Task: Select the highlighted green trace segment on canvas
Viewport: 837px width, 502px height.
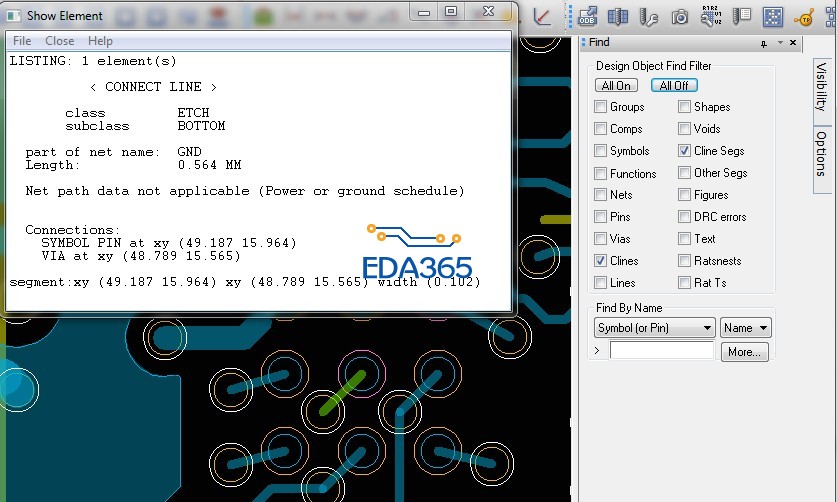Action: pos(342,394)
